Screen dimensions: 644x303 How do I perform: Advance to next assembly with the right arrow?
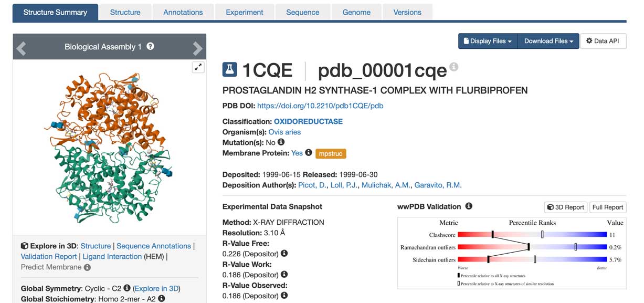(198, 48)
